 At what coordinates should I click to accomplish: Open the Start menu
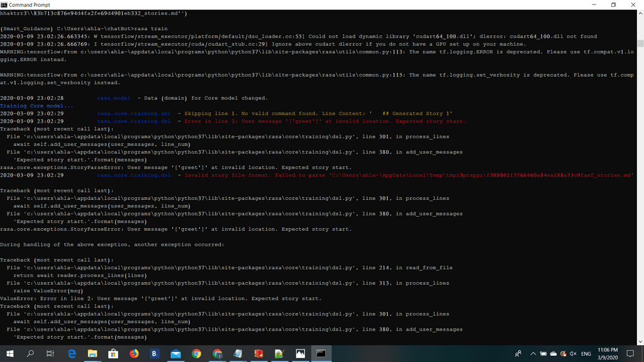(10, 353)
